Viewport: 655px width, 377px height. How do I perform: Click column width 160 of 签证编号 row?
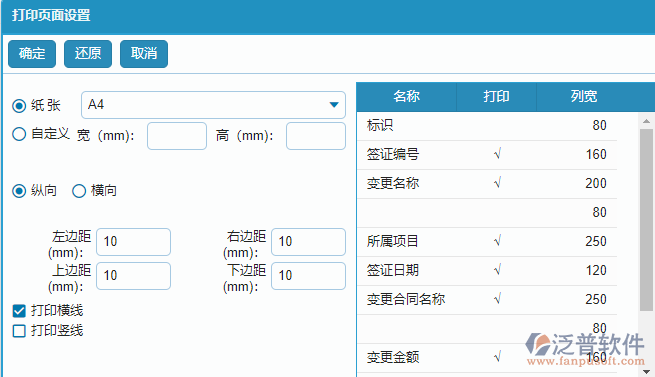pos(596,154)
